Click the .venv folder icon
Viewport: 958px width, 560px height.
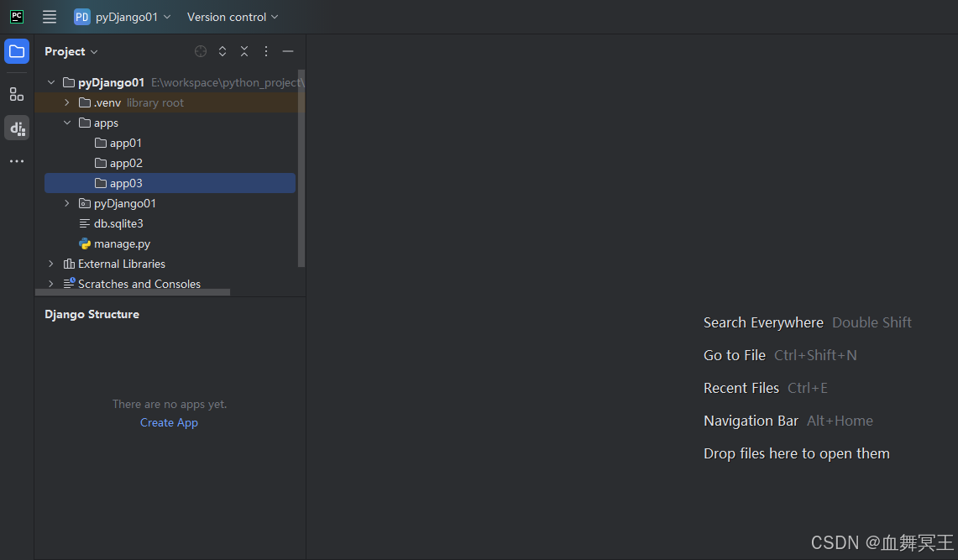pyautogui.click(x=85, y=102)
